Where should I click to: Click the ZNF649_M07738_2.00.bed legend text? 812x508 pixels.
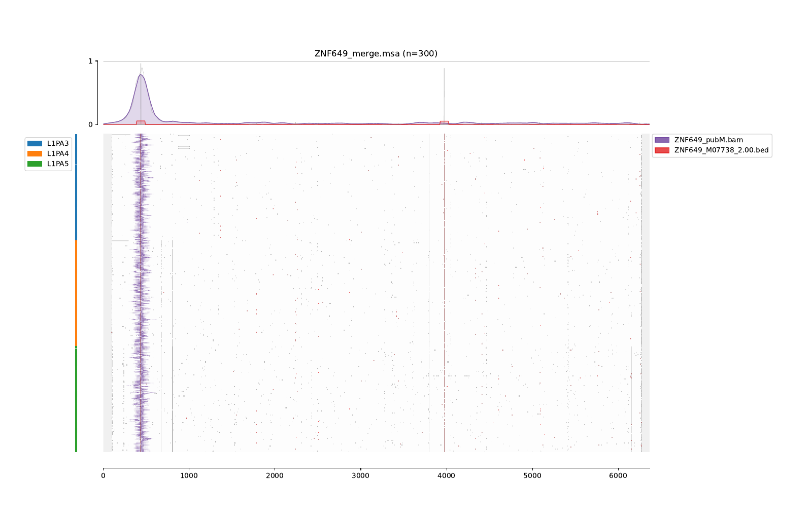click(722, 150)
